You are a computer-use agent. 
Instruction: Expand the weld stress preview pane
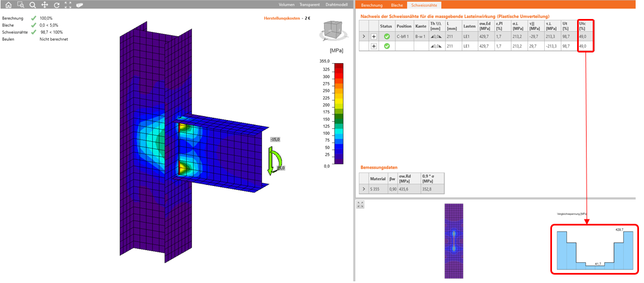tap(360, 205)
